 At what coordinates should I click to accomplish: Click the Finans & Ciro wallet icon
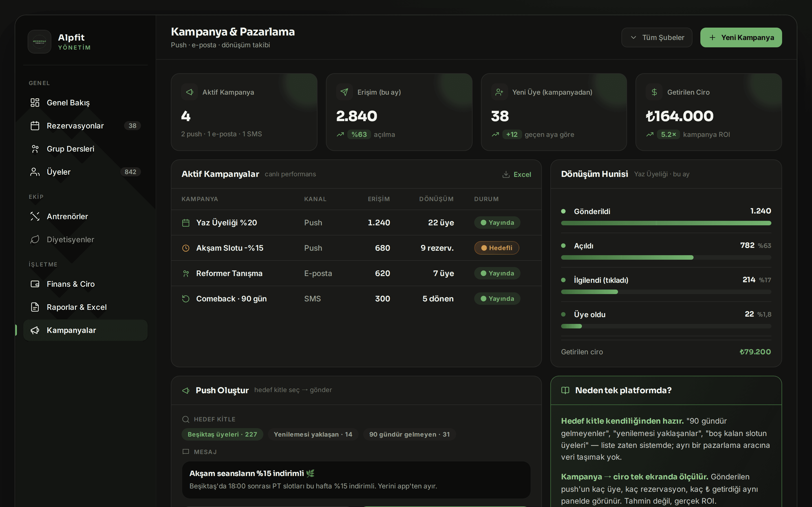(x=35, y=284)
